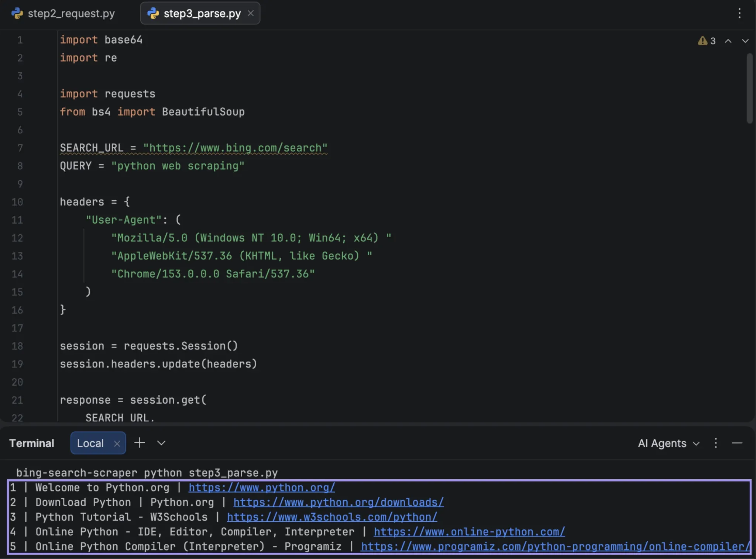Click the requests.Session() line

[x=149, y=346]
